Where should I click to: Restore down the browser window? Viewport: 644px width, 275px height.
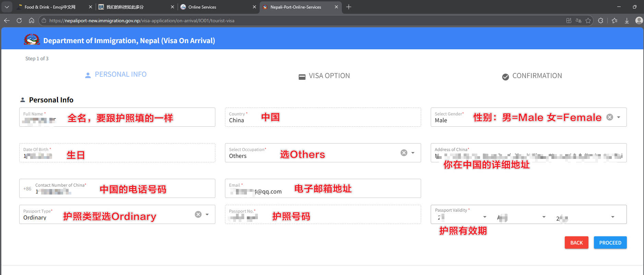(x=634, y=7)
